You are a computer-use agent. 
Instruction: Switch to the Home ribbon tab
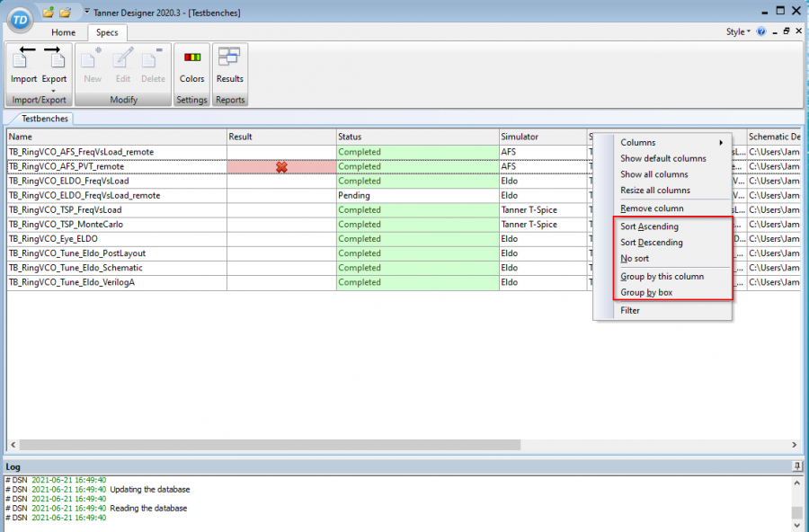pos(63,31)
